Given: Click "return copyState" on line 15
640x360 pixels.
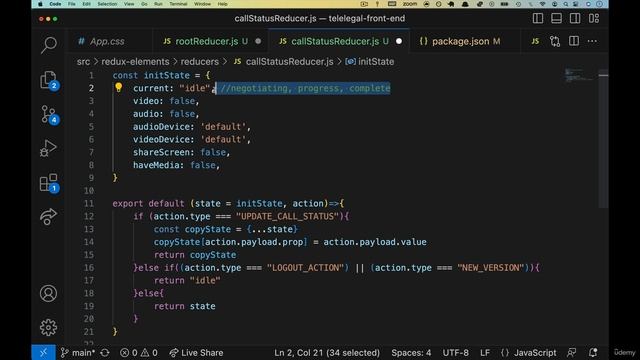Looking at the screenshot, I should tap(195, 255).
